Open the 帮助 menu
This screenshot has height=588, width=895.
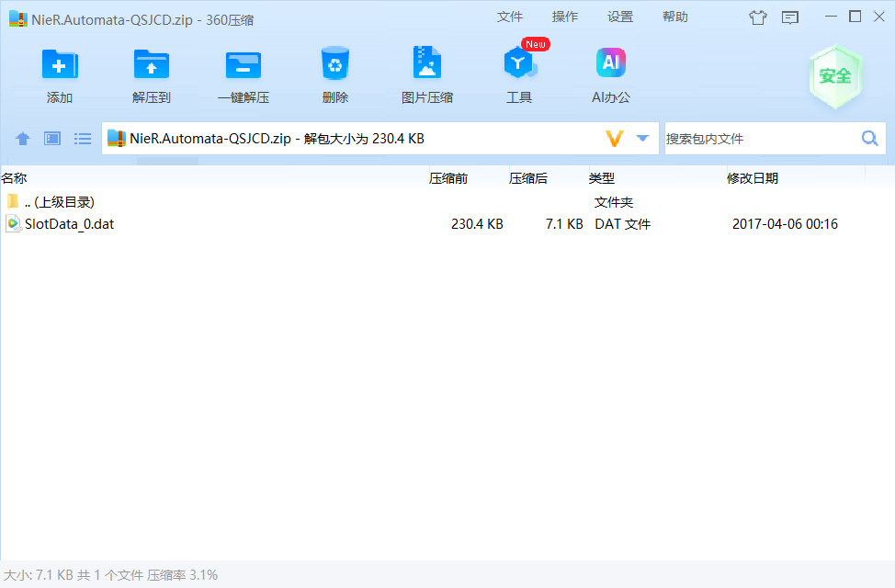click(675, 17)
